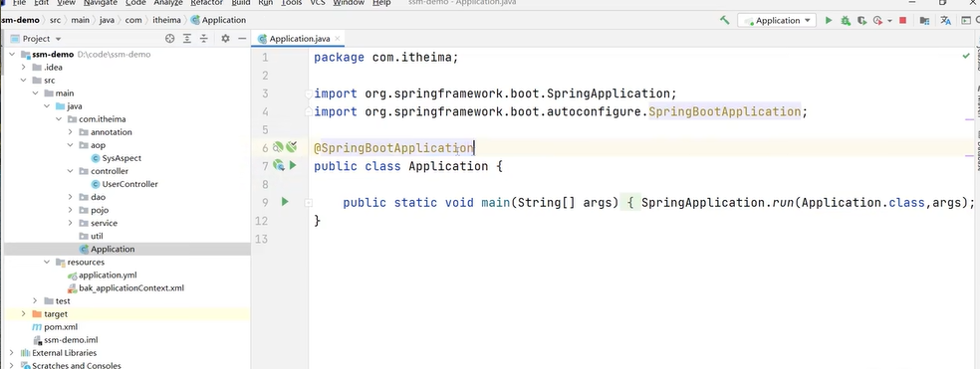The image size is (980, 369).
Task: Expand the pojo package
Action: click(71, 211)
